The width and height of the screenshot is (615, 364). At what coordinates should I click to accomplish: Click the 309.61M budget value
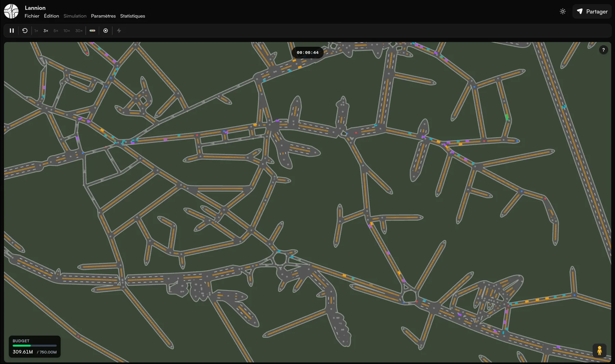[x=23, y=352]
